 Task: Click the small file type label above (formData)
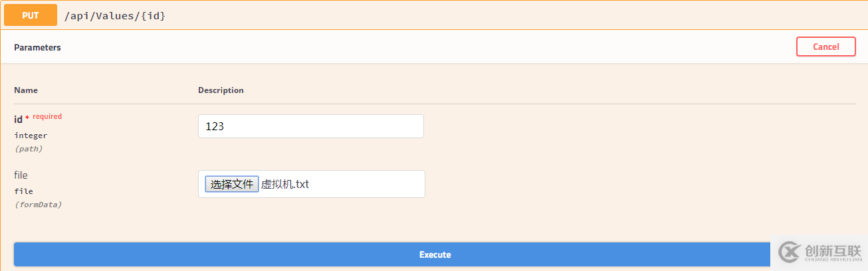(23, 191)
